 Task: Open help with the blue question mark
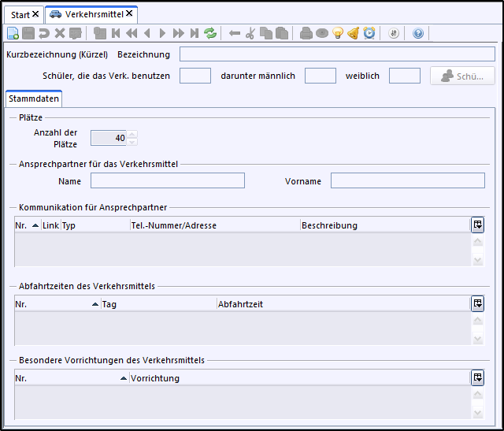point(418,33)
